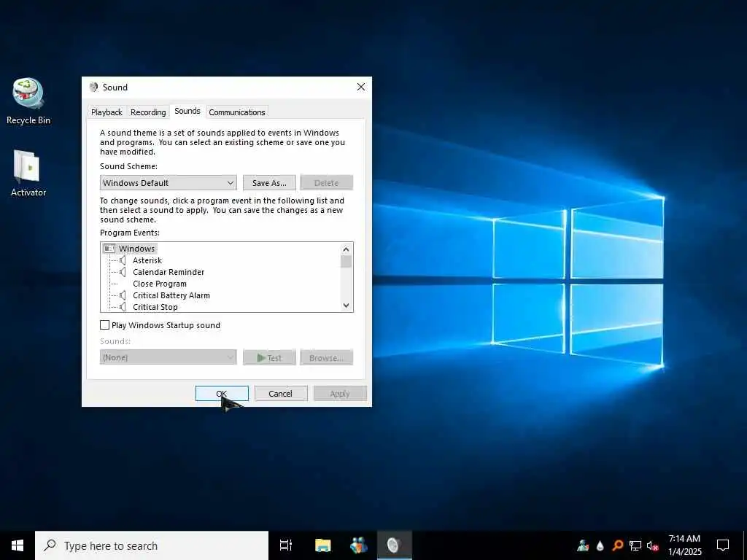The width and height of the screenshot is (747, 560).
Task: Click the Program Events scrollbar thumb
Action: tap(347, 262)
